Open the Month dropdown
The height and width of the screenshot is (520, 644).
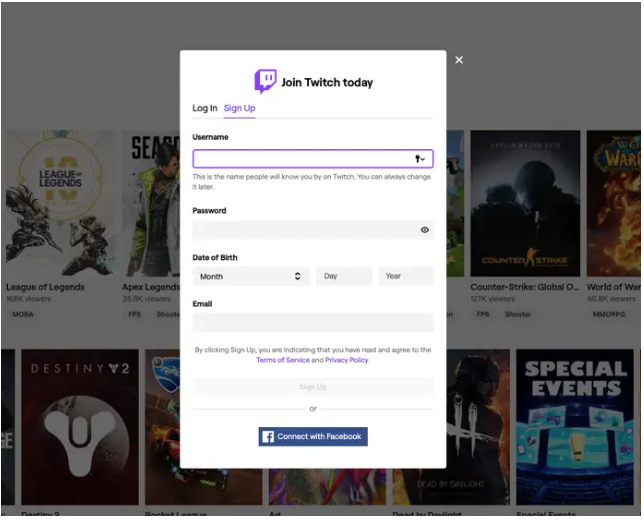(x=251, y=276)
